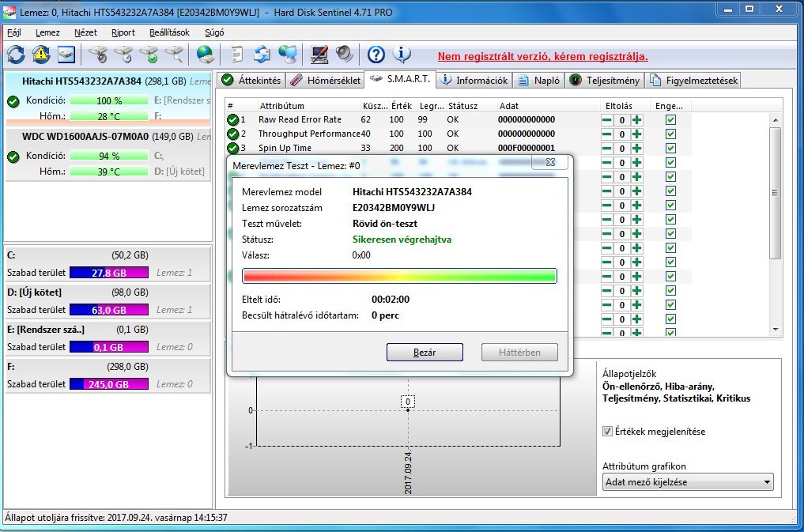Toggle the Értékek megjelenítése checkbox
Image resolution: width=804 pixels, height=532 pixels.
608,431
